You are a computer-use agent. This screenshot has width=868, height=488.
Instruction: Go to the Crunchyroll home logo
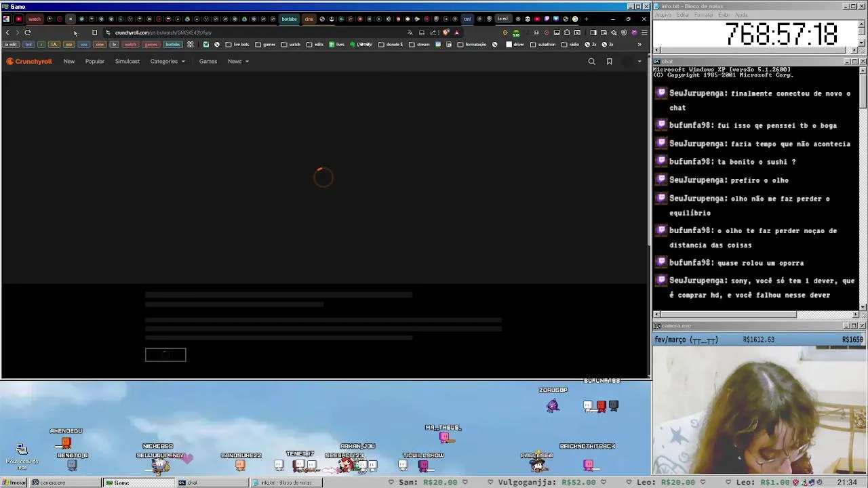(29, 62)
